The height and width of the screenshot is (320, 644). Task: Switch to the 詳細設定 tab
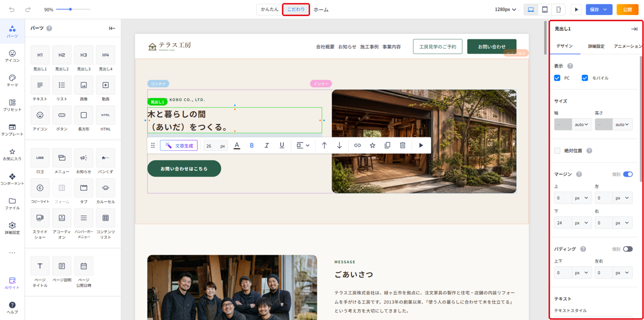[596, 46]
